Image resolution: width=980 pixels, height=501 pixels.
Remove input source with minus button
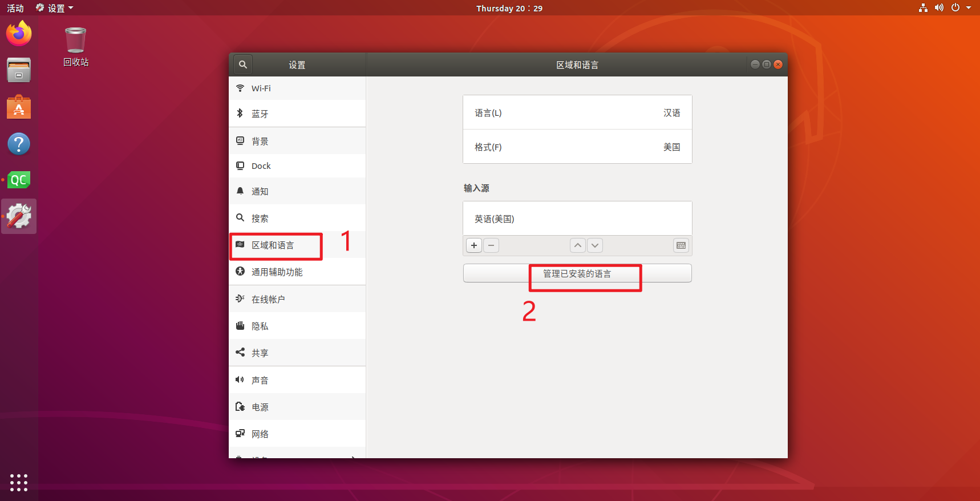[491, 245]
